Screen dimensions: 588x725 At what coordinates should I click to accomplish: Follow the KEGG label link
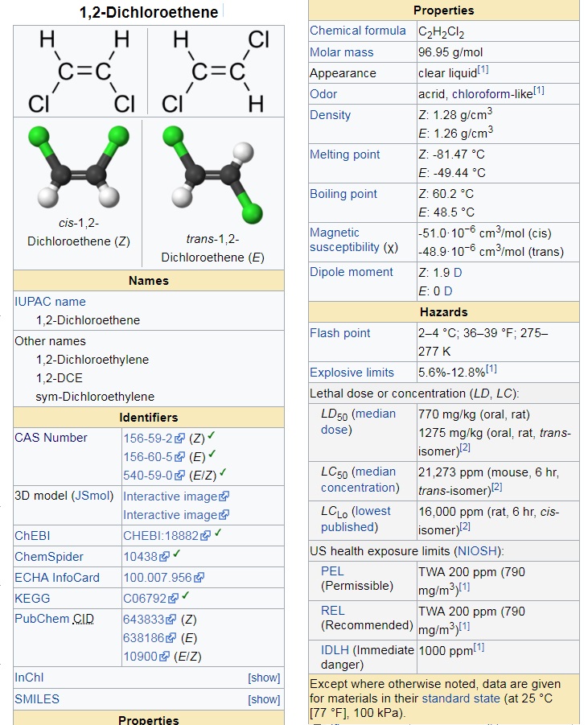click(32, 599)
